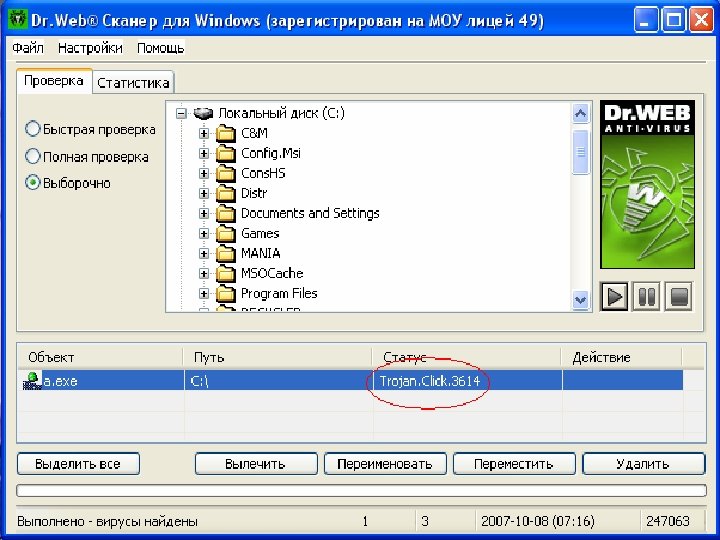Select the Быстрая проверка radio button

[33, 129]
